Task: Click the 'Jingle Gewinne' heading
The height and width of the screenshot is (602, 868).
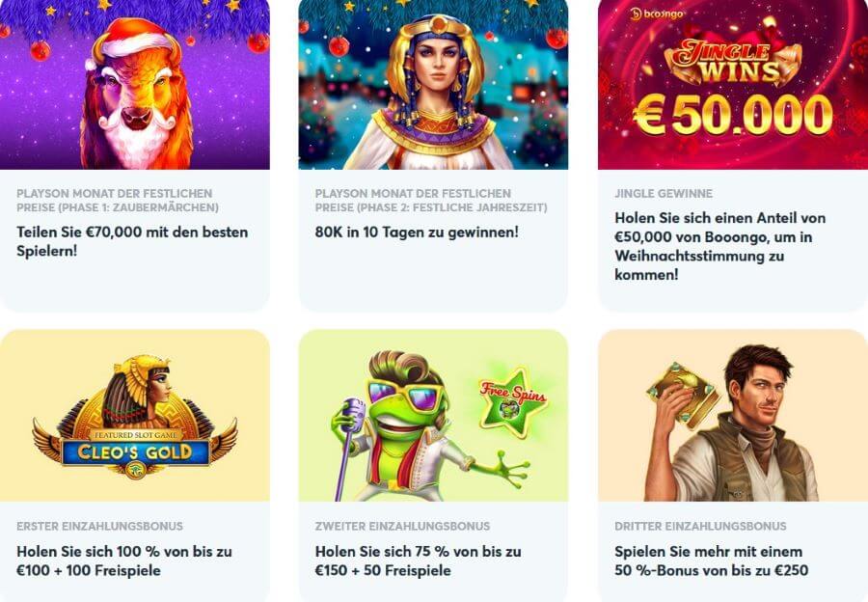Action: [664, 194]
